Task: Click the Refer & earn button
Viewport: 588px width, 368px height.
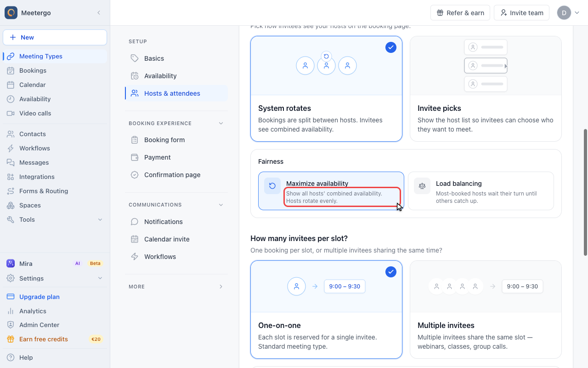Action: tap(460, 13)
